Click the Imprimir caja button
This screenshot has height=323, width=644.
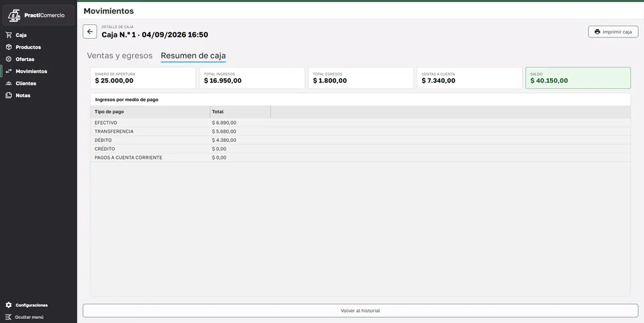(x=613, y=31)
